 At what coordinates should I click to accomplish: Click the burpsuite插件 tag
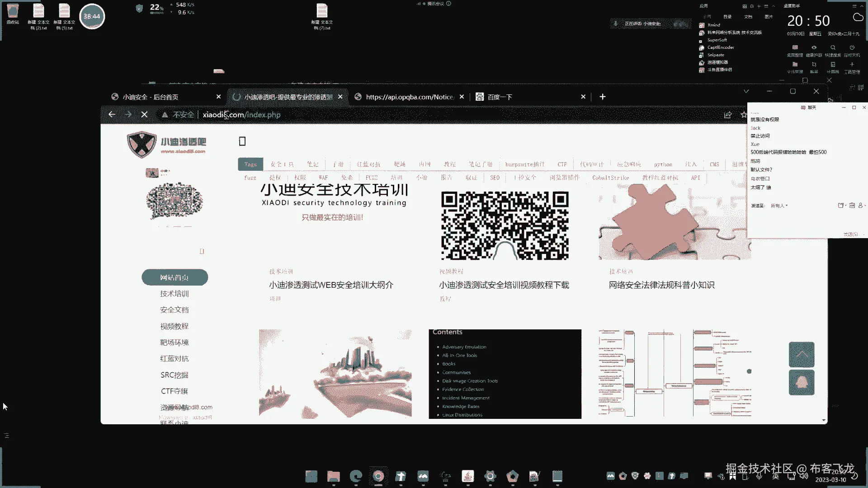524,164
